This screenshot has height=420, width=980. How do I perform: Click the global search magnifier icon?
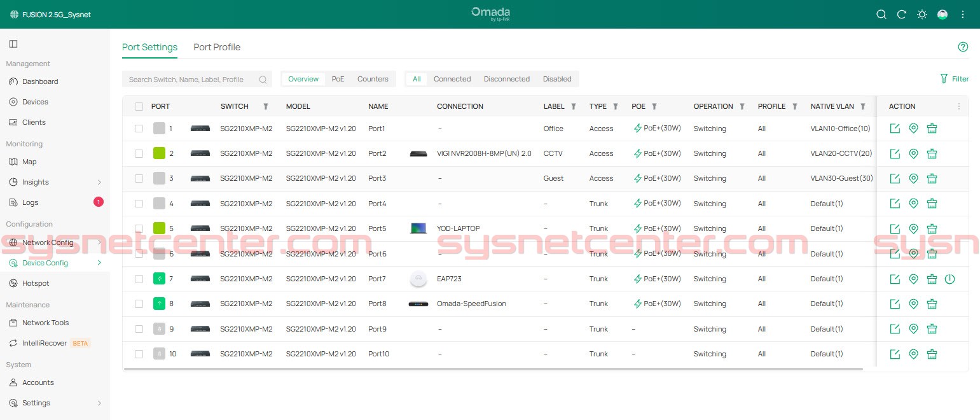[x=881, y=15]
